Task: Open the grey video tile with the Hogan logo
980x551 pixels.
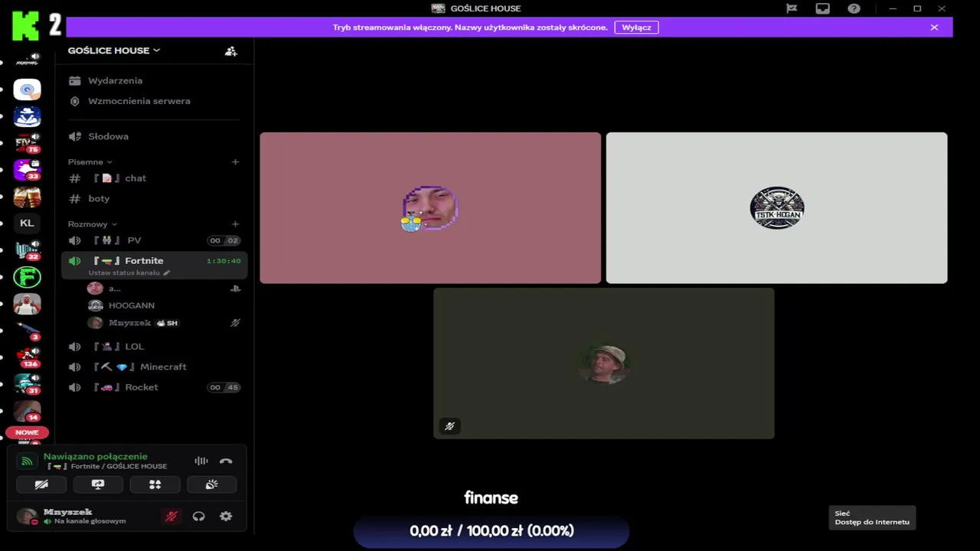Action: [x=776, y=208]
